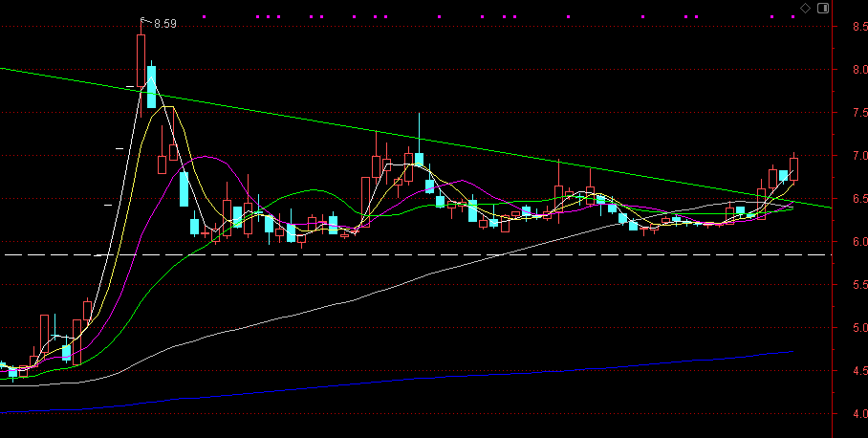868x438 pixels.
Task: Select the 8.59 high price label
Action: click(x=165, y=24)
